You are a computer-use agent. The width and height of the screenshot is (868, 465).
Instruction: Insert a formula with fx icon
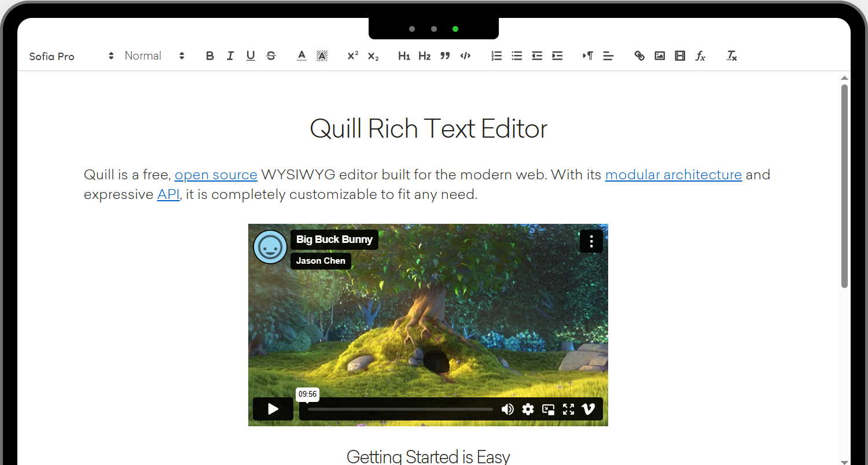tap(700, 56)
